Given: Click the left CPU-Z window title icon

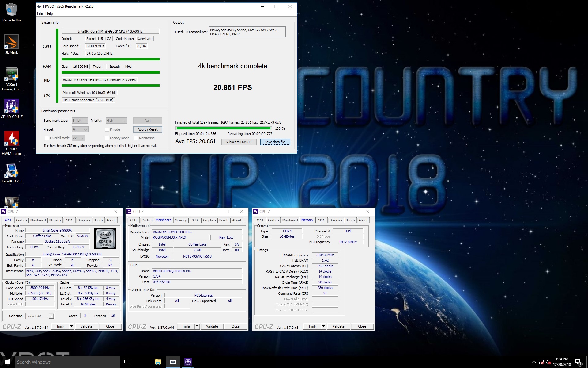Looking at the screenshot, I should (x=3, y=212).
